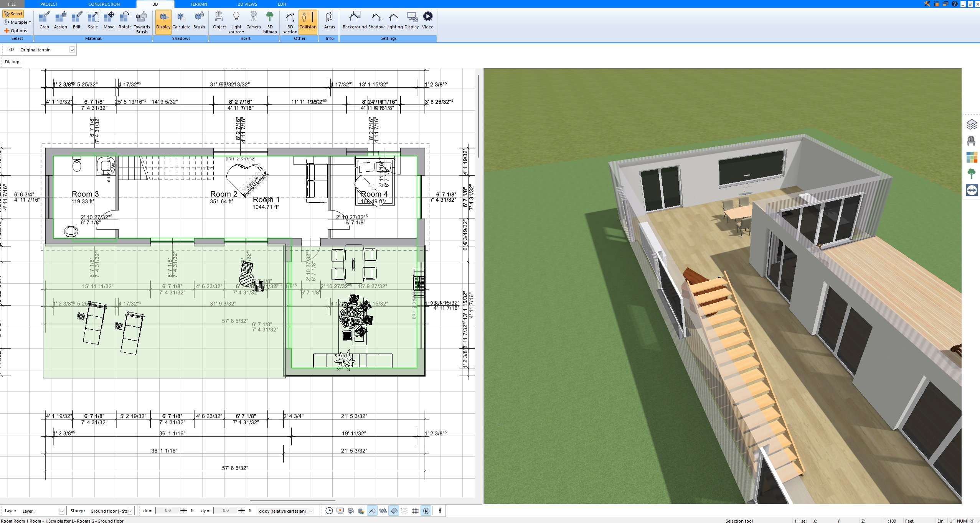Toggle the shadows Display button
This screenshot has height=523, width=980.
[x=163, y=22]
